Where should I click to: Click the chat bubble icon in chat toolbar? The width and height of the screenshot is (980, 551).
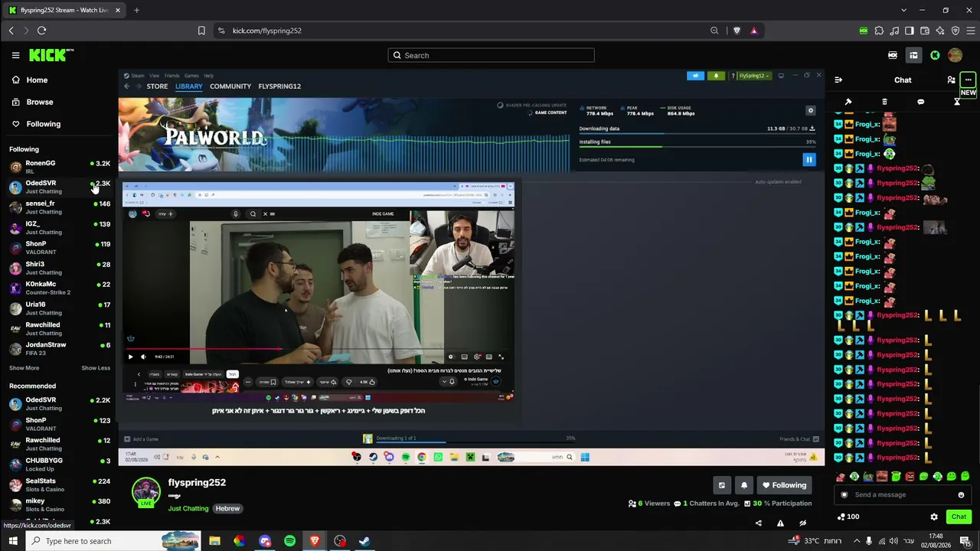coord(920,102)
